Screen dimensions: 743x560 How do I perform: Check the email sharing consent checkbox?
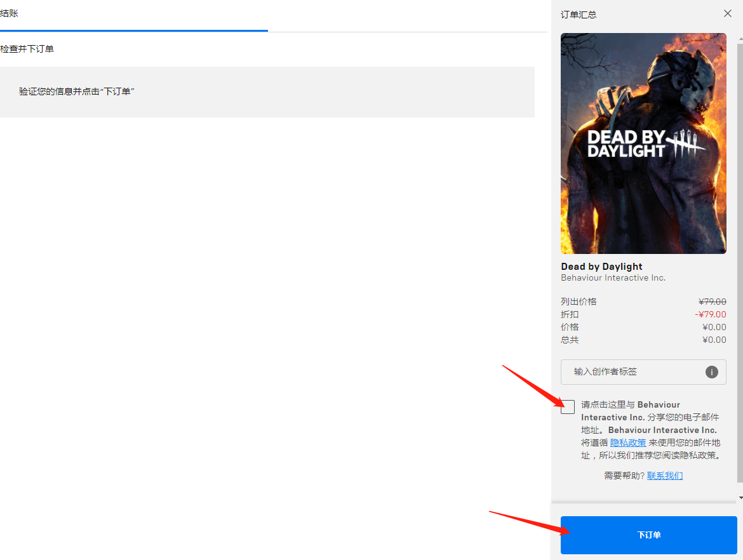[568, 407]
